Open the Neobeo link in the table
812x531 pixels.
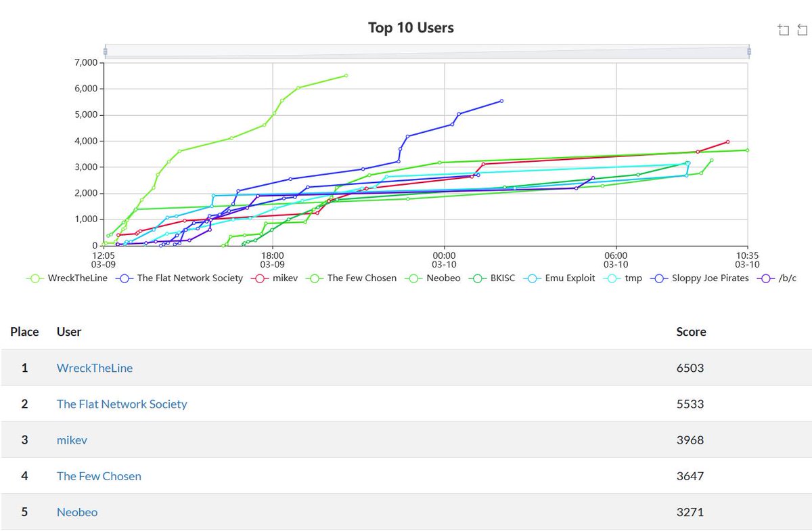click(x=76, y=512)
